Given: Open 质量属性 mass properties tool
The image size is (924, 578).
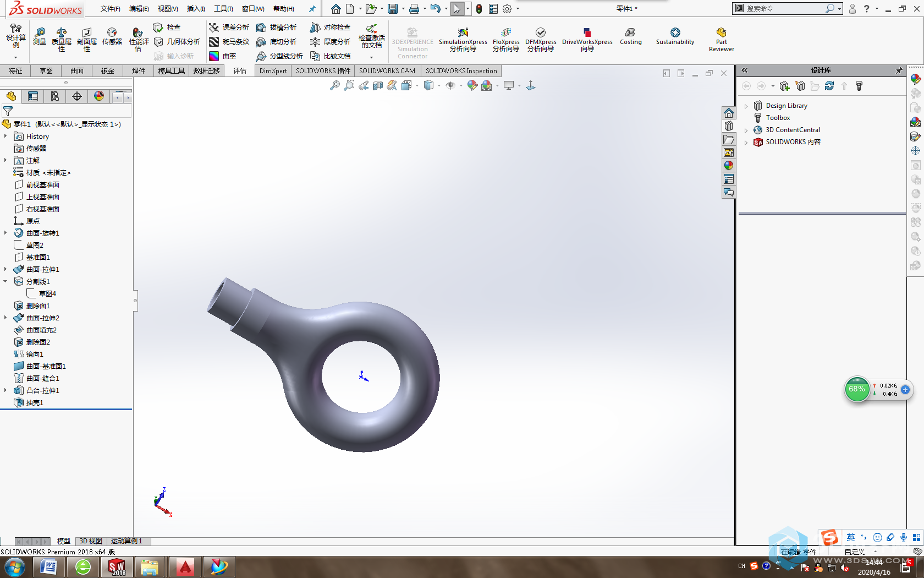Looking at the screenshot, I should point(62,40).
